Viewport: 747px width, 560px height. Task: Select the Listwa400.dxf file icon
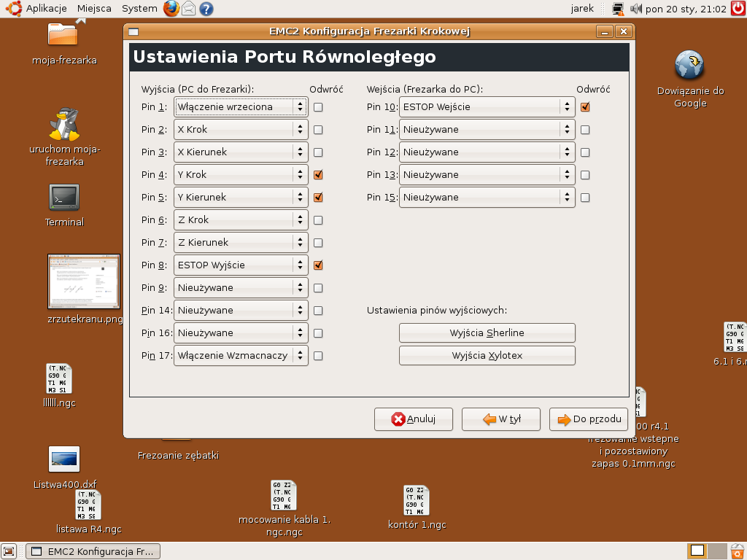(x=64, y=459)
